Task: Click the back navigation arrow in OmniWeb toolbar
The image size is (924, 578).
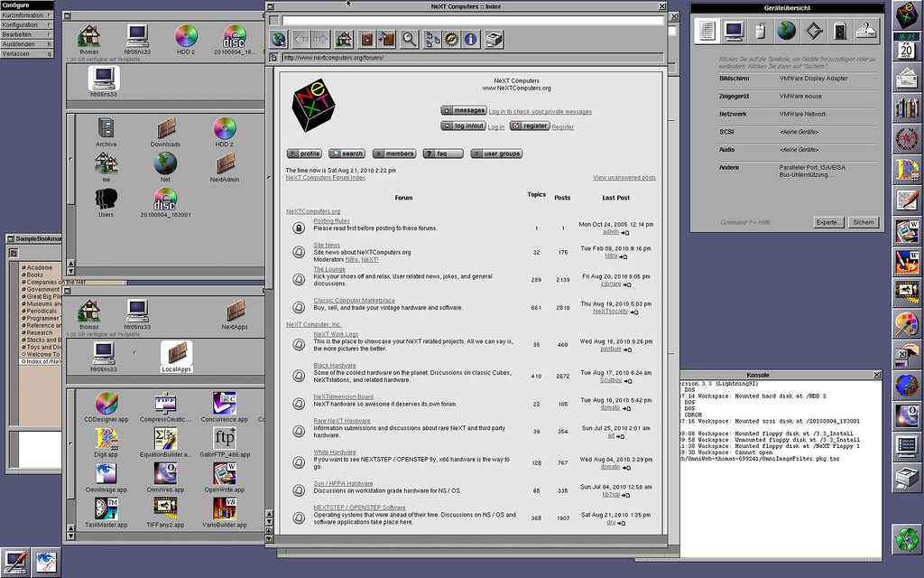Action: click(301, 39)
